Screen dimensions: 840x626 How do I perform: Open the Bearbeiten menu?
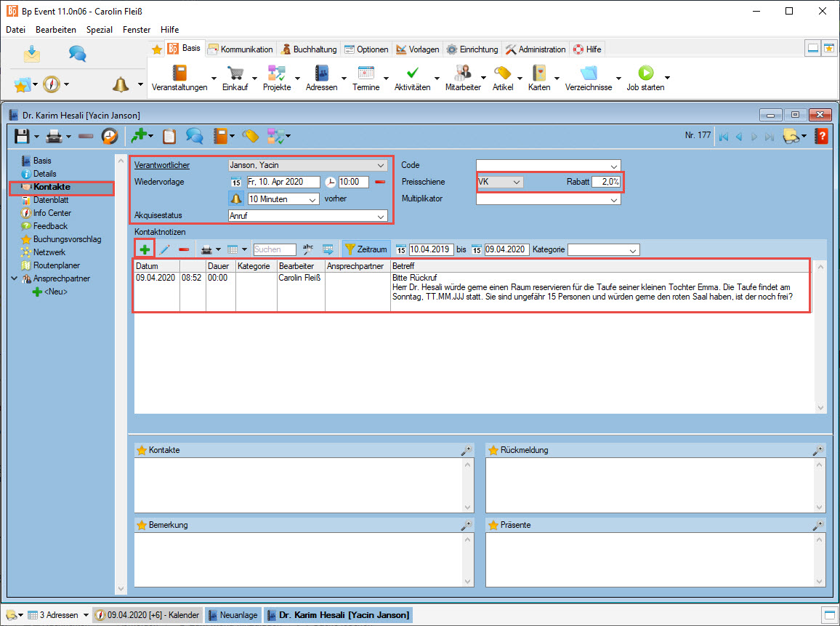56,30
